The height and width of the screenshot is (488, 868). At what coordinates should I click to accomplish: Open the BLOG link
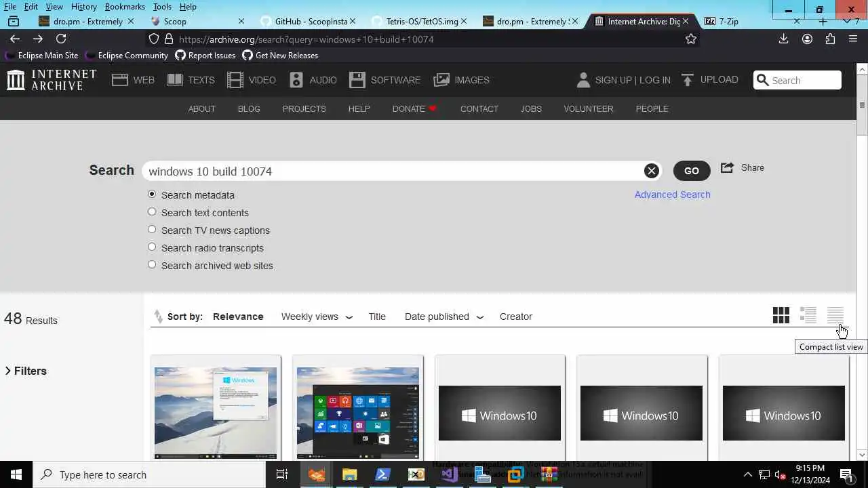[249, 108]
